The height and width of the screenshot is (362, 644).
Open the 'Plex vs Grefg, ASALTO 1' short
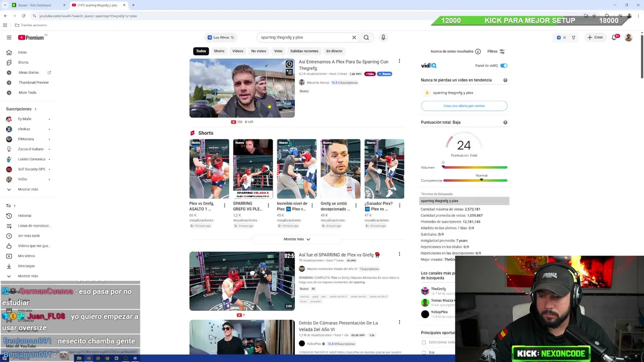[x=209, y=169]
